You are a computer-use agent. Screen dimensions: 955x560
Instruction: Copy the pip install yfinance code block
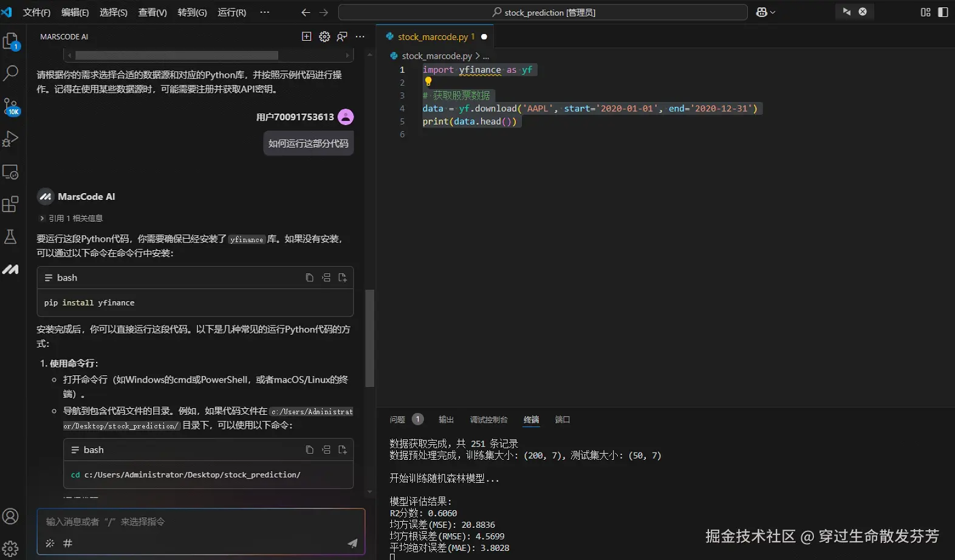pos(309,278)
